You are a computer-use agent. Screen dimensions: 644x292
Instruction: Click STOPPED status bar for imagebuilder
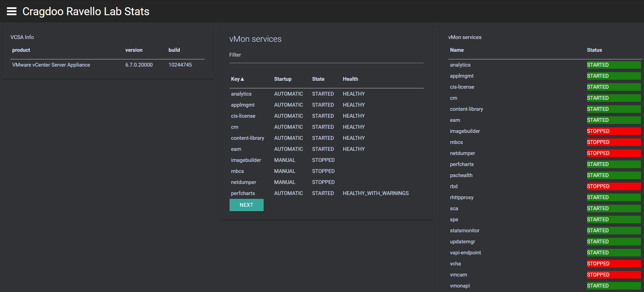point(614,131)
